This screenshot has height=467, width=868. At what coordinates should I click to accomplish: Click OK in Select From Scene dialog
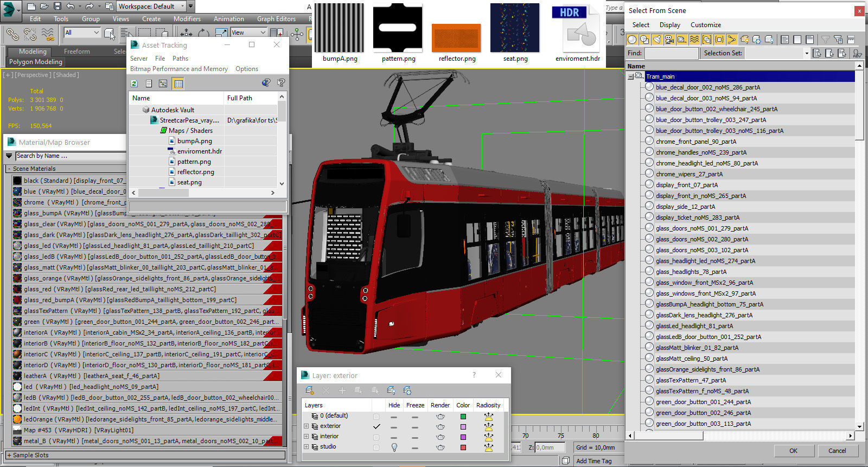point(793,451)
